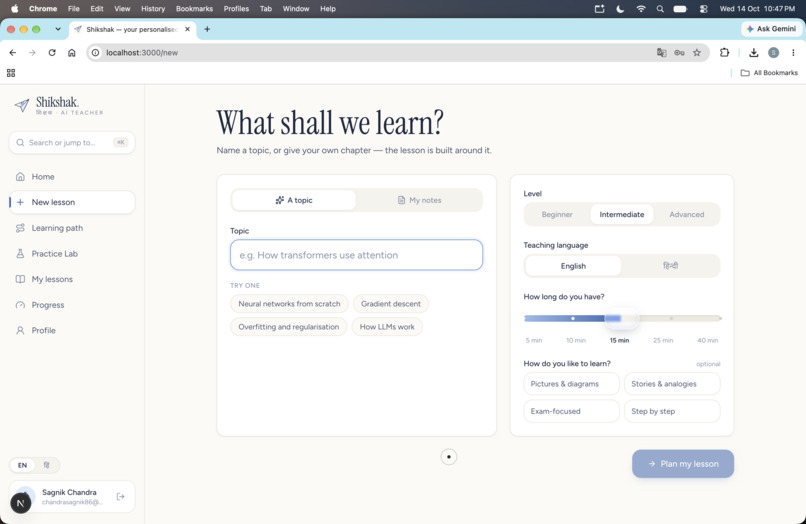The image size is (806, 524).
Task: Select English teaching language
Action: (x=573, y=266)
